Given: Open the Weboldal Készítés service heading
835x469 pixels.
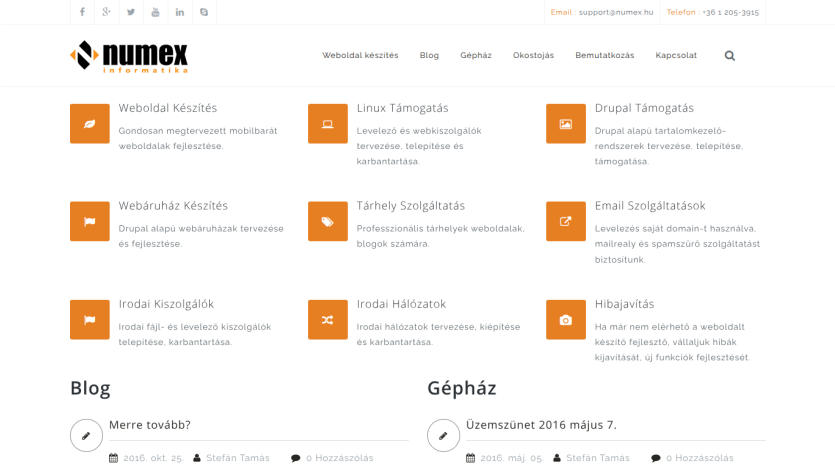Looking at the screenshot, I should (x=168, y=108).
